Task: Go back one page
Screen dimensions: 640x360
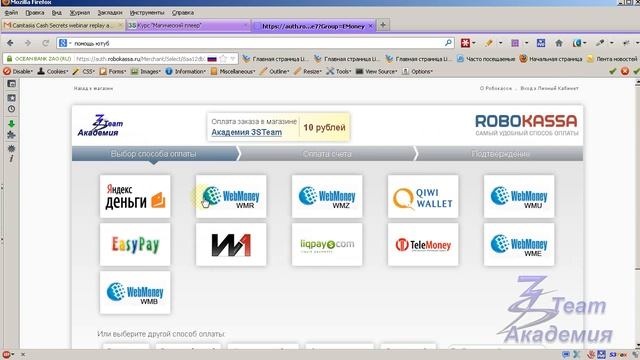Action: [x=10, y=43]
